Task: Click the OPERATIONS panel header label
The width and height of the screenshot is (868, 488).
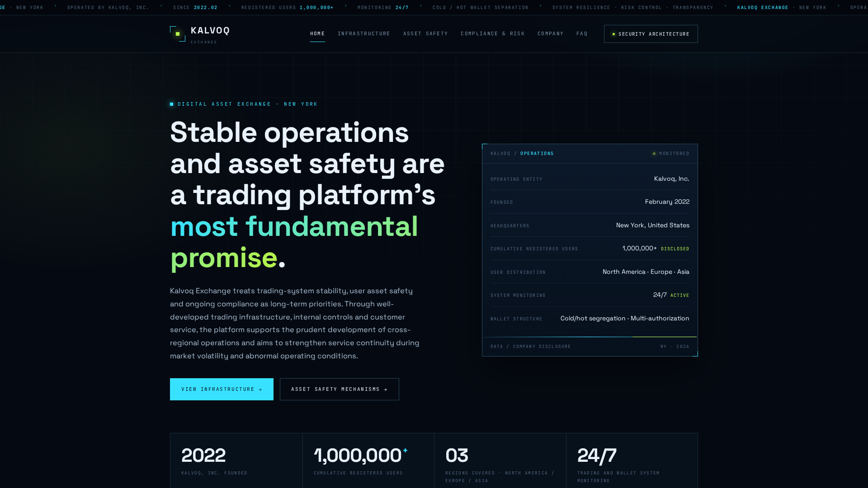Action: (537, 154)
